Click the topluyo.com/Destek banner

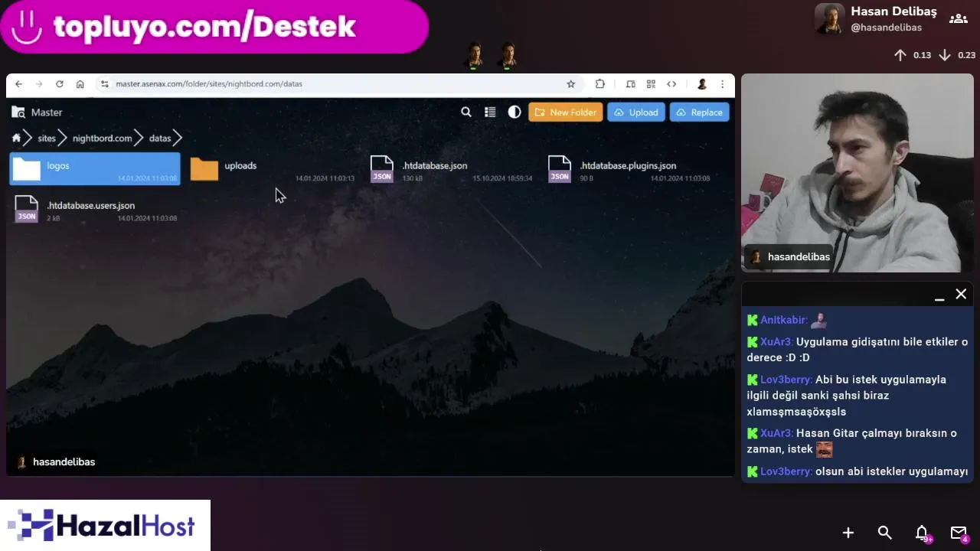(214, 27)
